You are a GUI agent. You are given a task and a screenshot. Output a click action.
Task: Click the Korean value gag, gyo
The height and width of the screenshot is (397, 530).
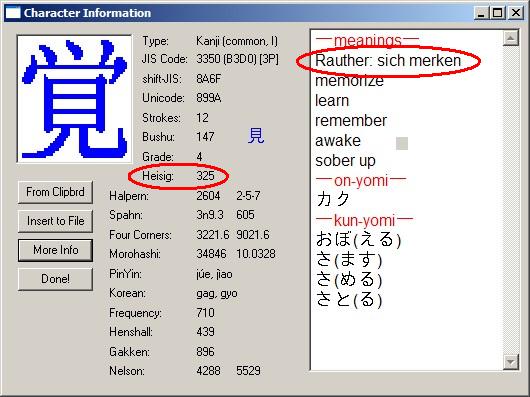click(217, 293)
